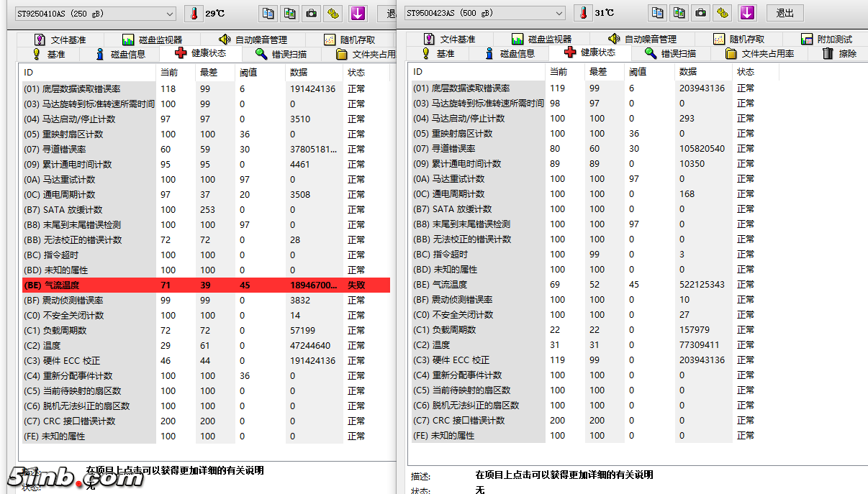Click purple down-arrow save icon in ST9250410AS window

[358, 13]
